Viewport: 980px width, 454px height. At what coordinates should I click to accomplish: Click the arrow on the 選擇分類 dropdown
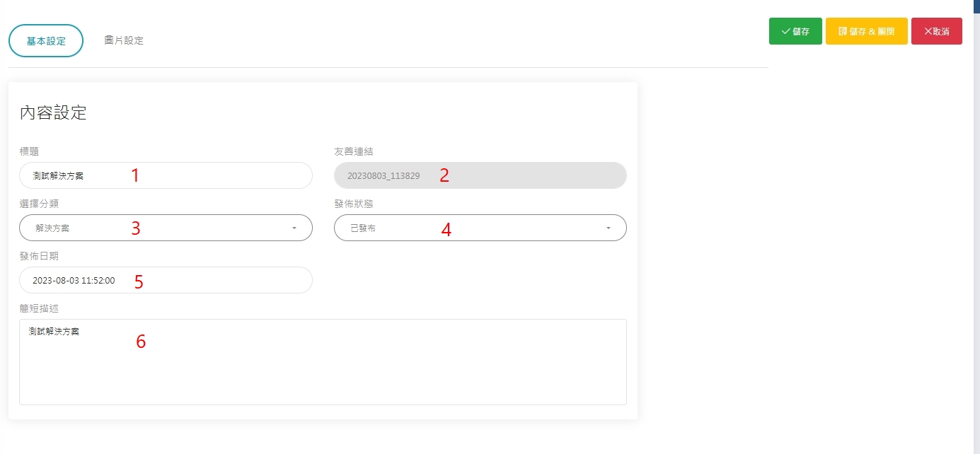294,228
